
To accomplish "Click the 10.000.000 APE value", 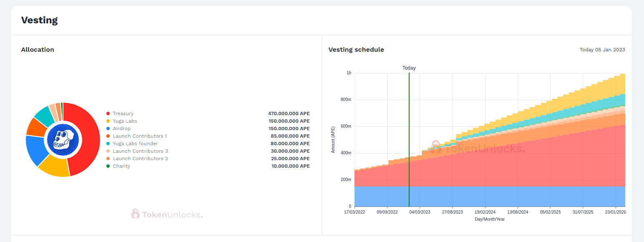I will click(x=290, y=166).
